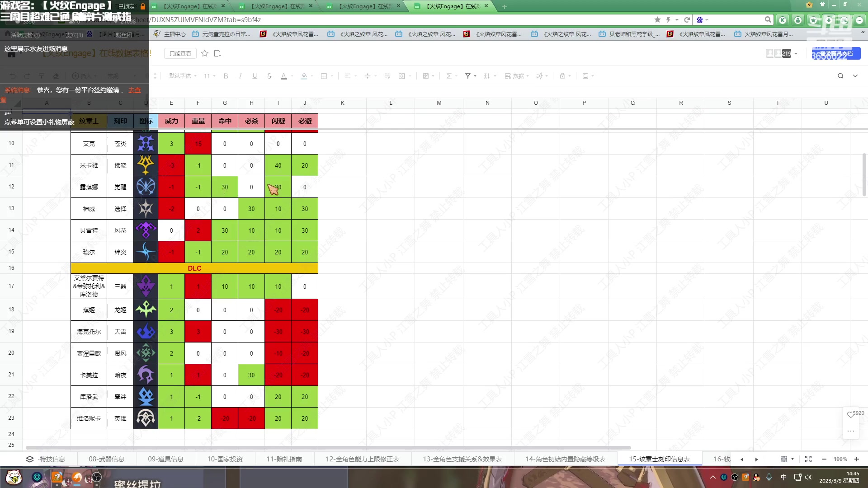Screen dimensions: 868x488
Task: Switch to the 09-道具信息 sheet tab
Action: tap(165, 459)
